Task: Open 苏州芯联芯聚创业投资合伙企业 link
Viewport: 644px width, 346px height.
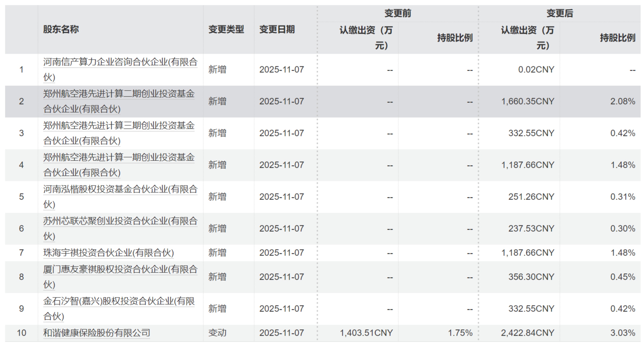Action: pos(120,221)
